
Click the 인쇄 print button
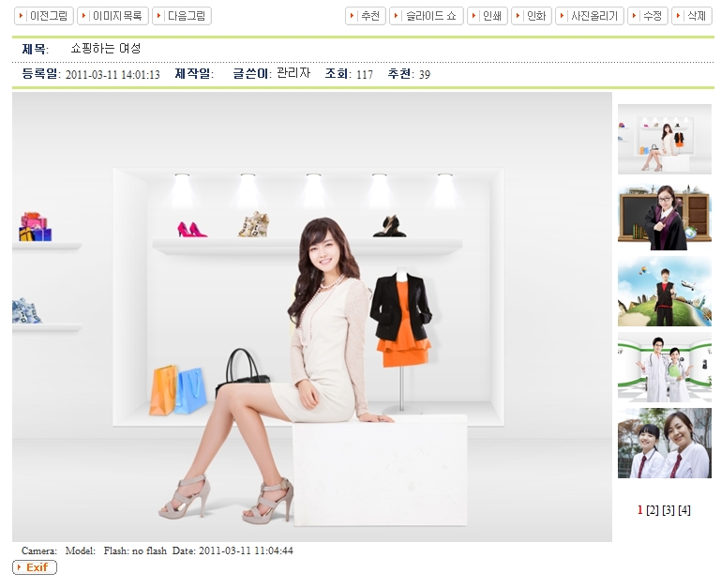488,16
